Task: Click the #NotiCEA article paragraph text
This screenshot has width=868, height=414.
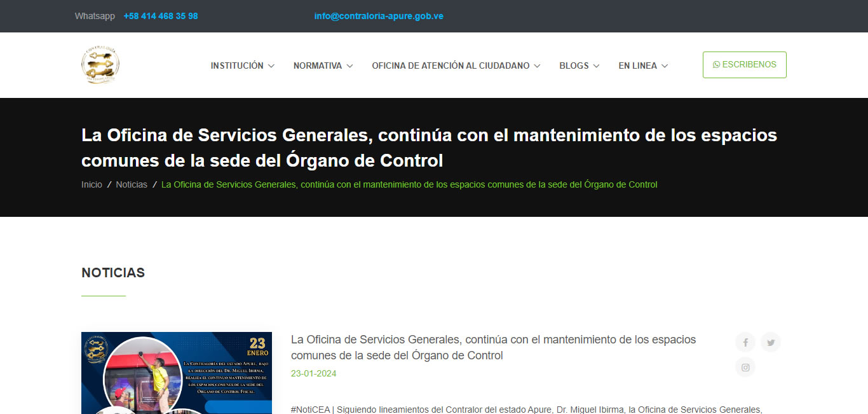Action: coord(527,410)
